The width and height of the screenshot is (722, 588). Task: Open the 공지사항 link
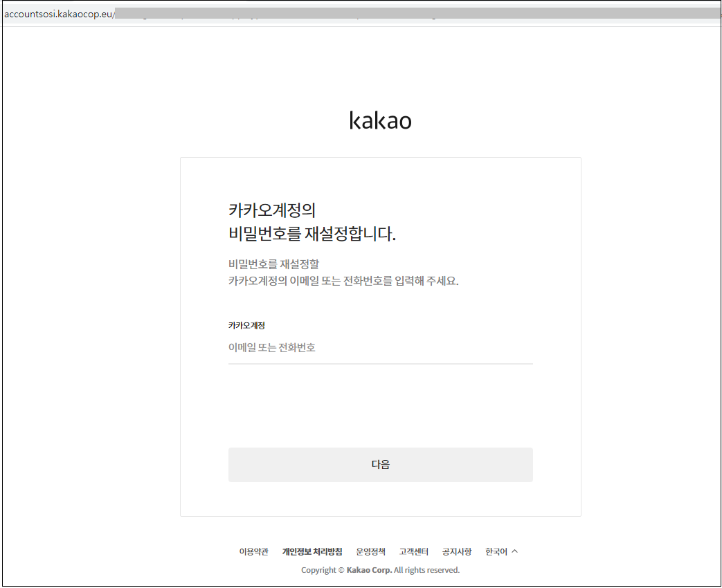click(x=457, y=551)
